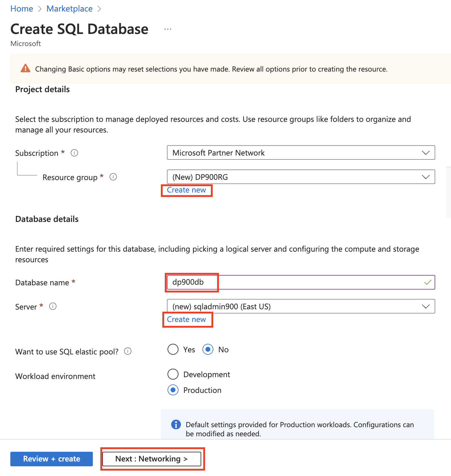Select Yes for SQL elastic pool

point(173,349)
